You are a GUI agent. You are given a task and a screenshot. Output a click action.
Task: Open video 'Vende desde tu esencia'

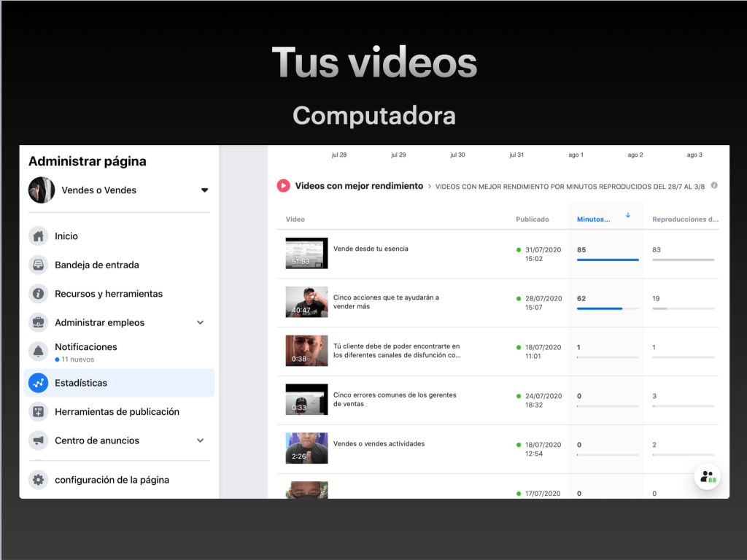click(371, 249)
